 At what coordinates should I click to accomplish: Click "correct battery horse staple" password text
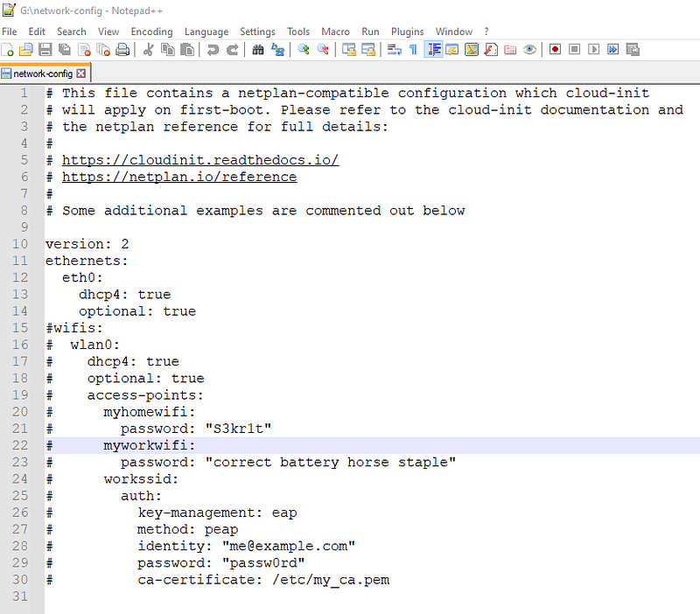click(x=331, y=463)
